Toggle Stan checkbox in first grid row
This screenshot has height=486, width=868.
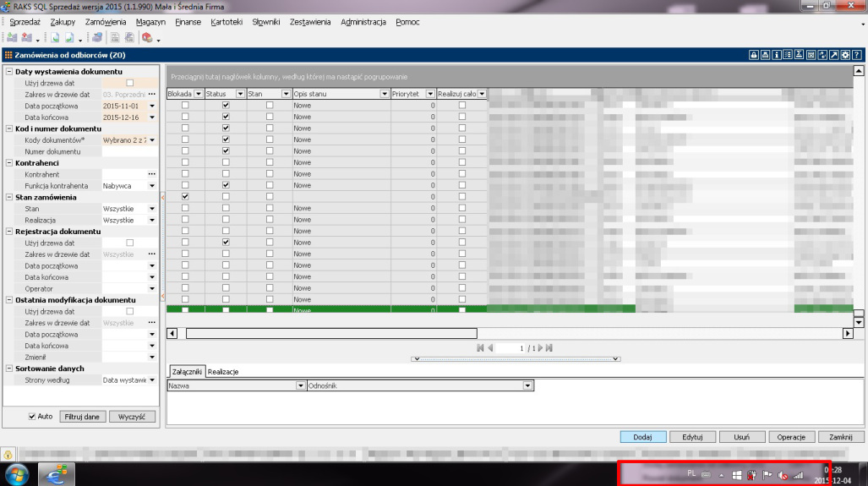click(x=270, y=105)
